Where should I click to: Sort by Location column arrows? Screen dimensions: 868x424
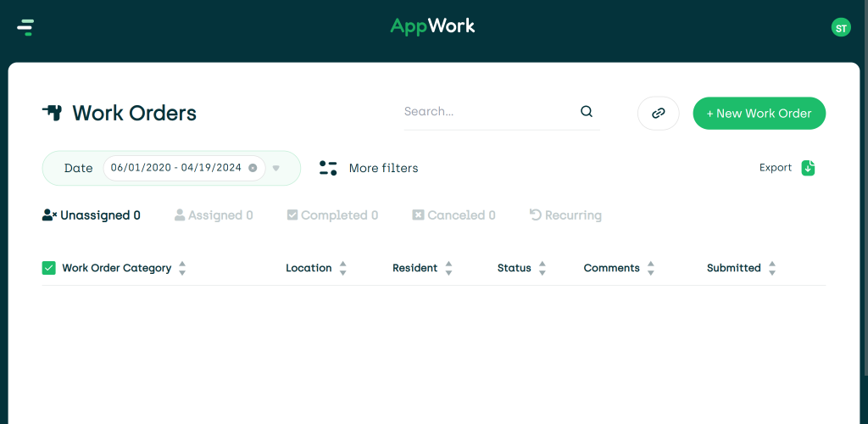pyautogui.click(x=342, y=269)
